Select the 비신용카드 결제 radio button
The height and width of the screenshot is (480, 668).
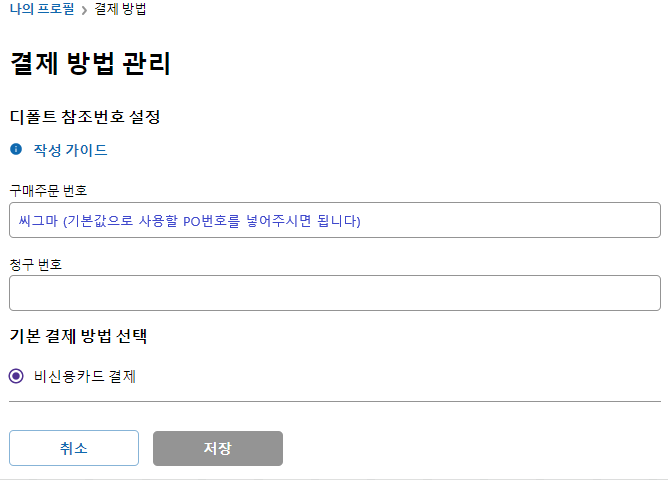(x=16, y=376)
